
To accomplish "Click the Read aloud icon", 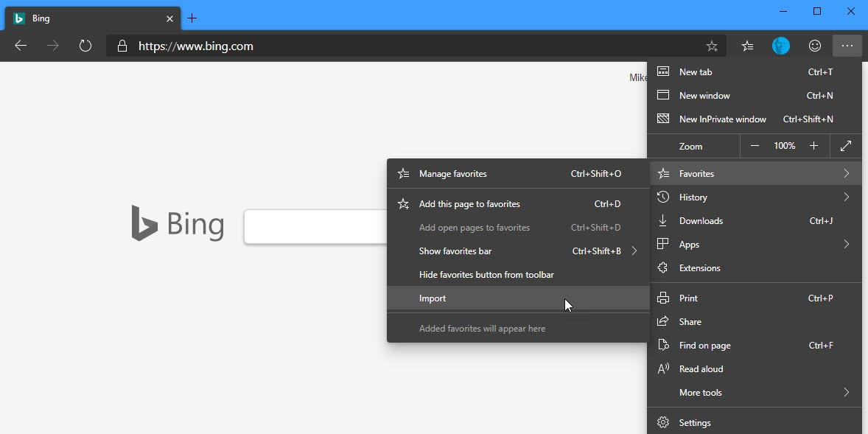I will tap(662, 368).
